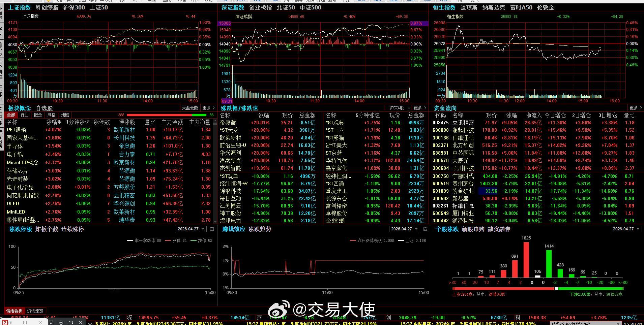644x325 pixels.
Task: Open leader stock 长川科技 in 国家大基金 row
Action: (124, 138)
